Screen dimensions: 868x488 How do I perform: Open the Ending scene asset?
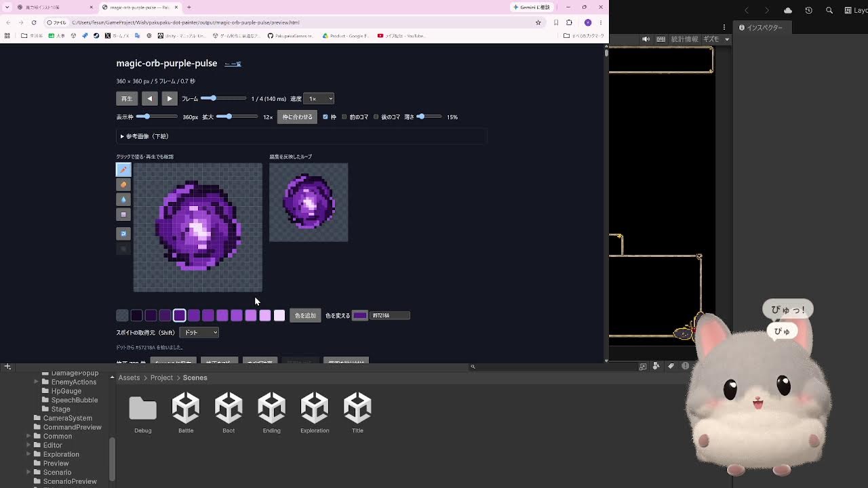[x=271, y=413]
